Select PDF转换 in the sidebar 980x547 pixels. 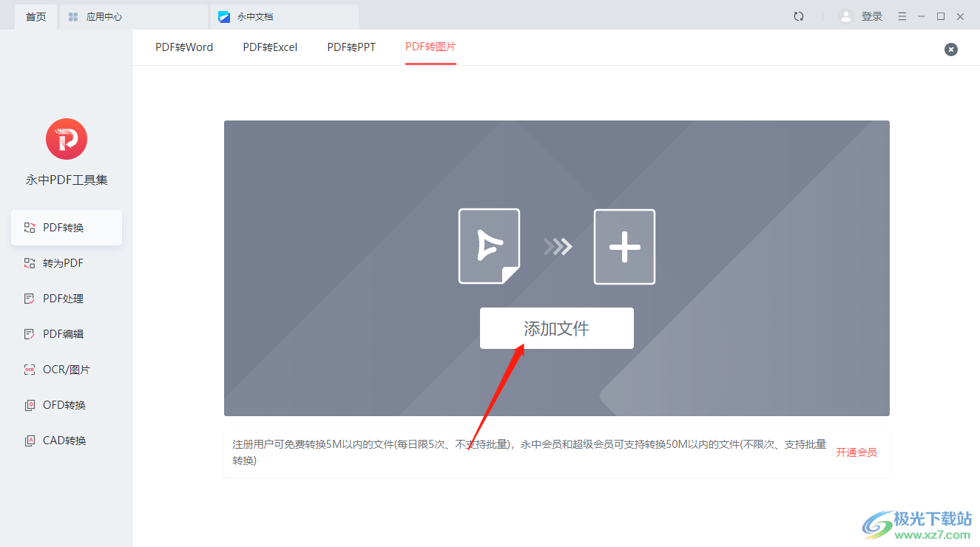coord(67,228)
